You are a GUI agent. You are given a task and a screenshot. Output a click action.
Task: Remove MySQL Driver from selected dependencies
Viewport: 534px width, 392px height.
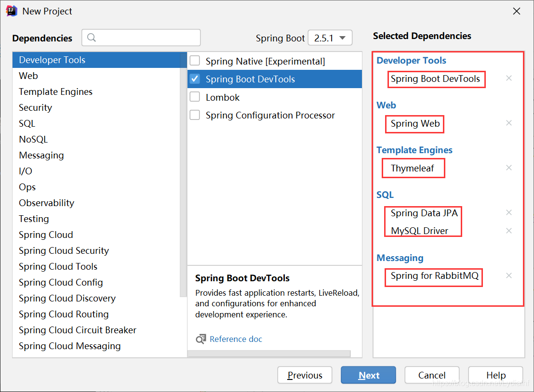[509, 231]
